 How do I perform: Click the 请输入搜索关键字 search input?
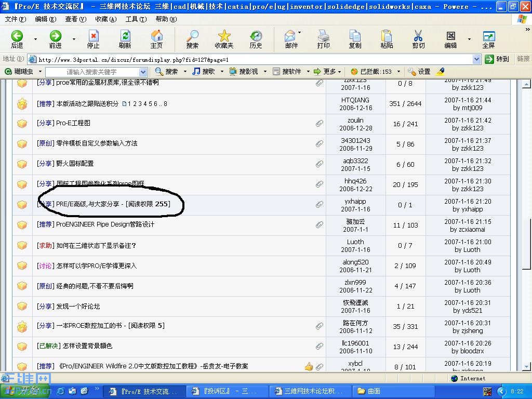(x=91, y=72)
